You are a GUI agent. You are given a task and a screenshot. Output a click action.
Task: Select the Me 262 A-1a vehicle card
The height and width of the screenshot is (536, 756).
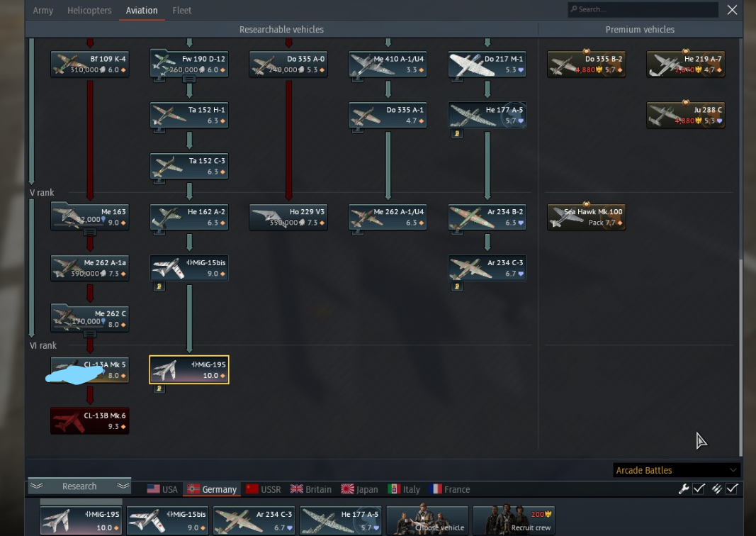coord(90,268)
